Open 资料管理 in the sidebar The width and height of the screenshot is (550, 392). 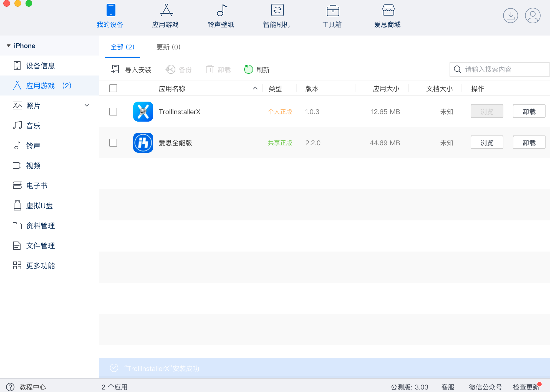pos(49,226)
